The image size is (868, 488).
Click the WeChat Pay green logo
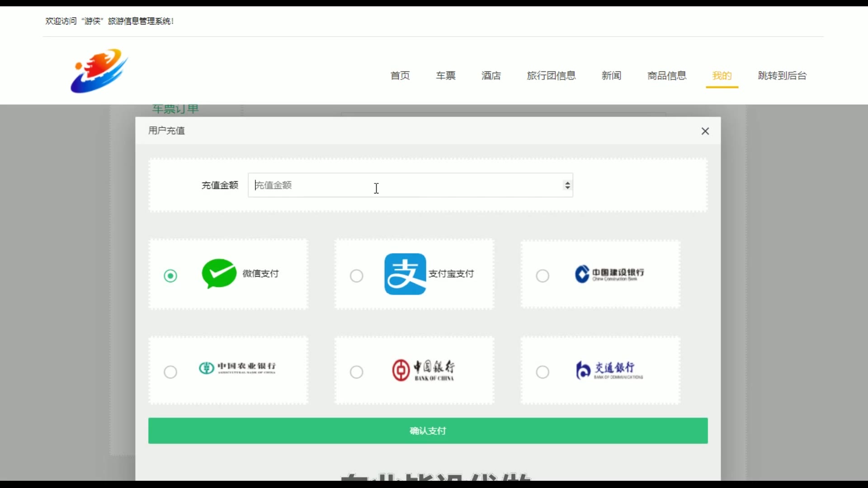(219, 274)
